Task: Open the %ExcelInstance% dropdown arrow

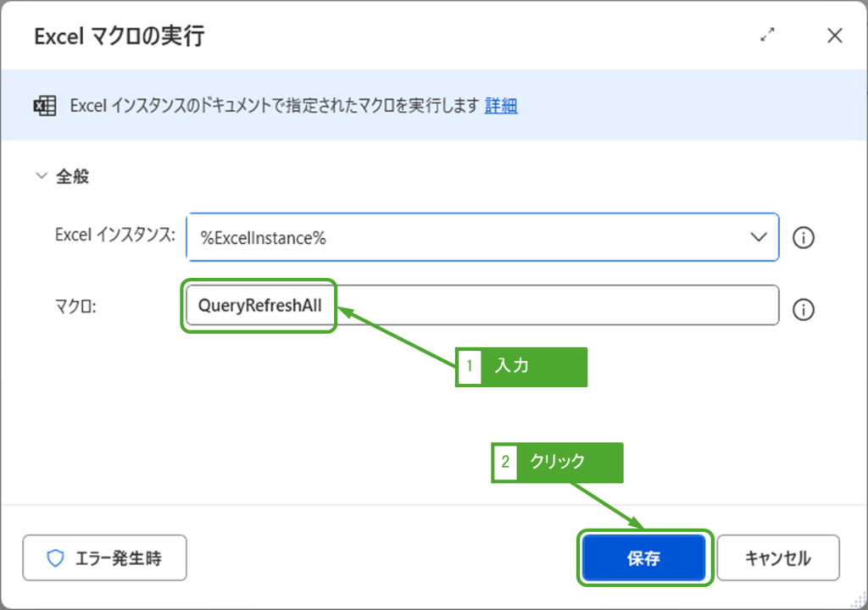Action: [759, 238]
